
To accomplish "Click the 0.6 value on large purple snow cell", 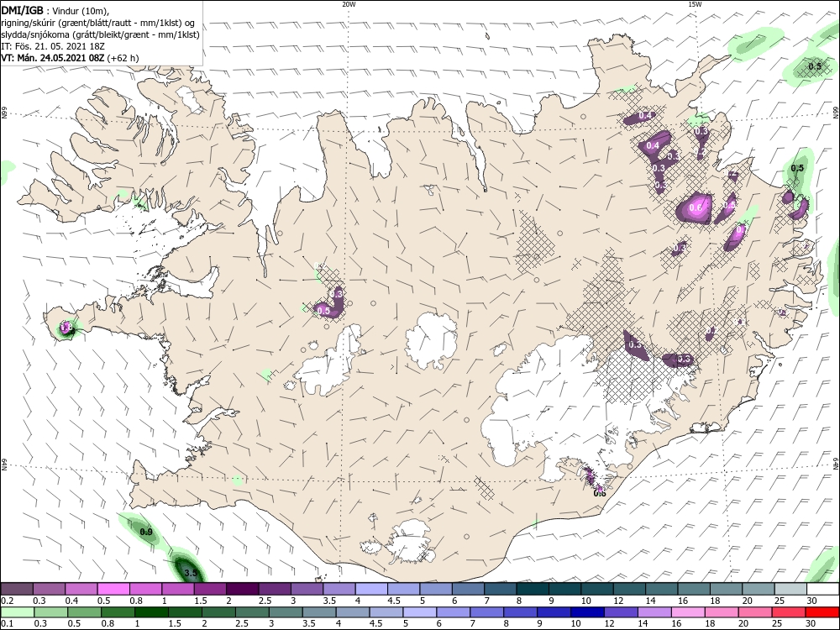I will point(696,207).
